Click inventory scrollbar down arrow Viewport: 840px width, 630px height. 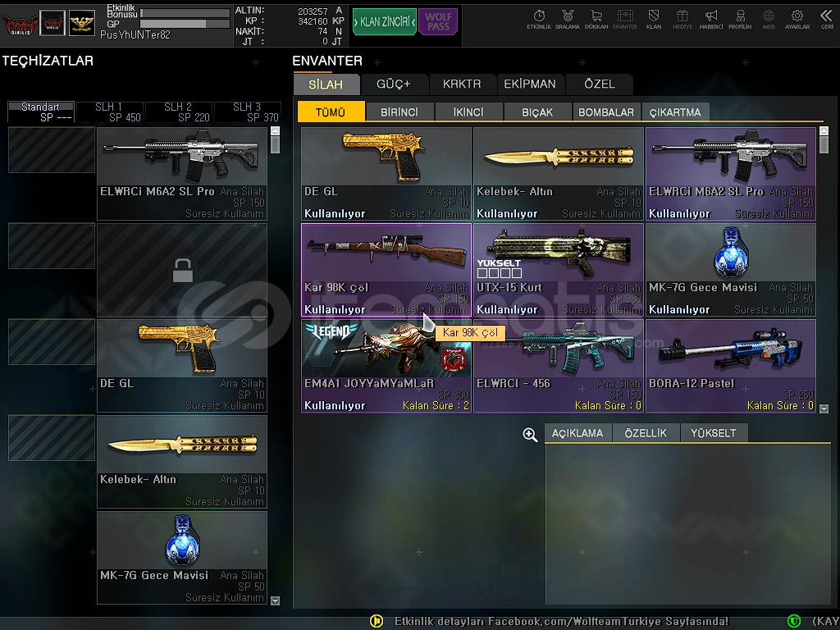tap(824, 409)
